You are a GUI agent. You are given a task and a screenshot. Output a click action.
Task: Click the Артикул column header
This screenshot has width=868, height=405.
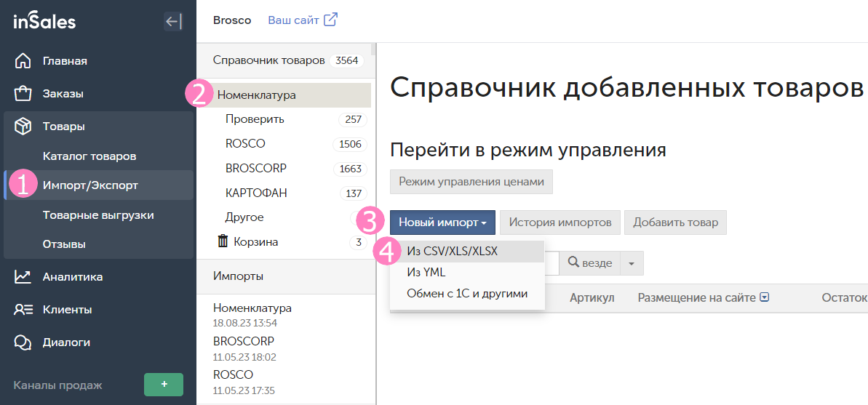[x=592, y=297]
